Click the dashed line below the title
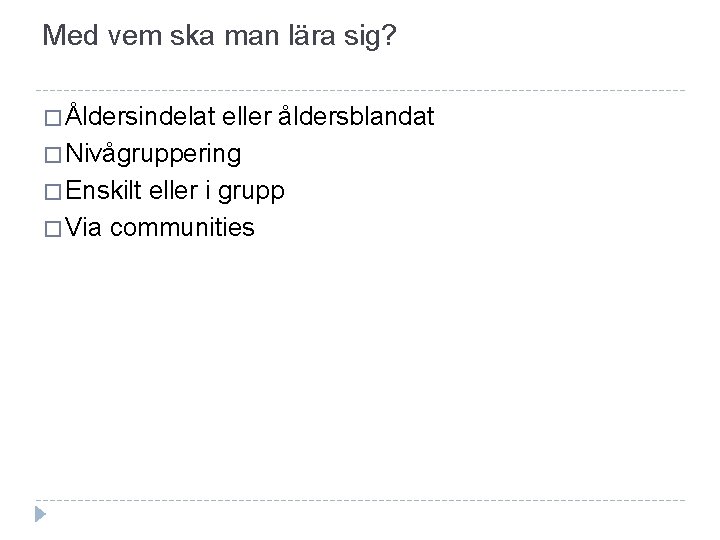The width and height of the screenshot is (720, 540). click(x=360, y=87)
